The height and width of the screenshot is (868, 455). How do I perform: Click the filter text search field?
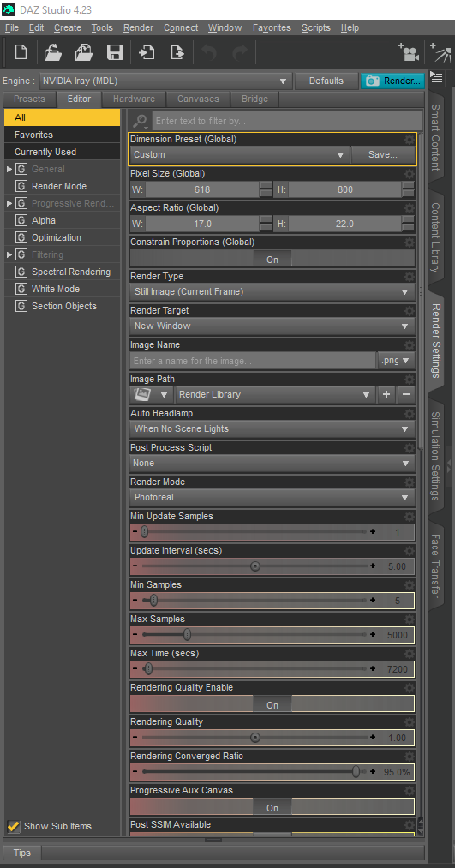(287, 121)
